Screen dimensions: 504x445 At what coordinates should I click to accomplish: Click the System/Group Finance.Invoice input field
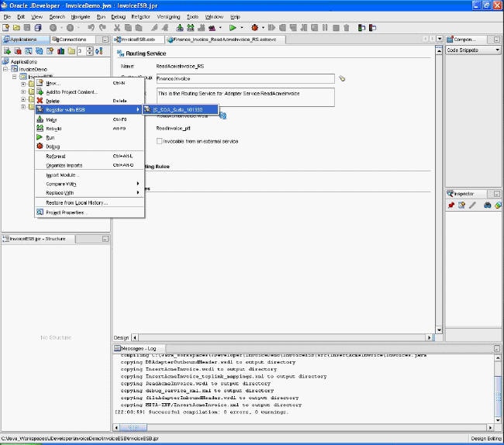coord(245,79)
